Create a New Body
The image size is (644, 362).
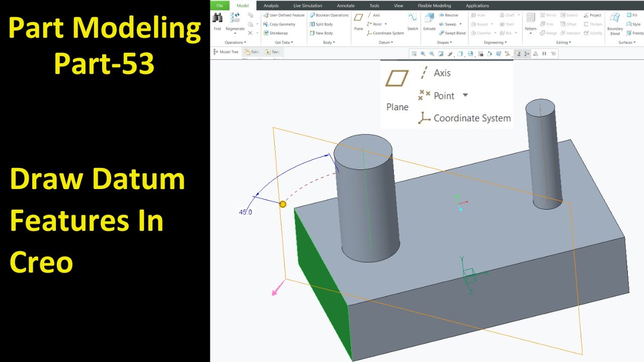pos(321,33)
